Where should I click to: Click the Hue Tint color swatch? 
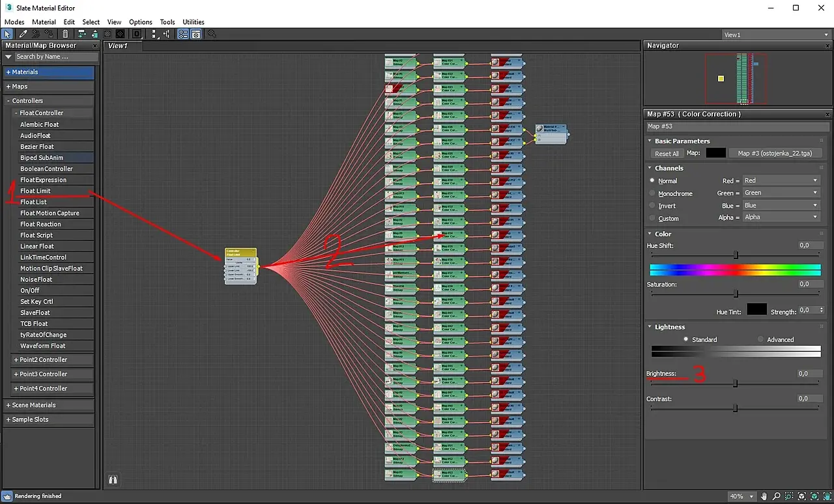point(756,310)
